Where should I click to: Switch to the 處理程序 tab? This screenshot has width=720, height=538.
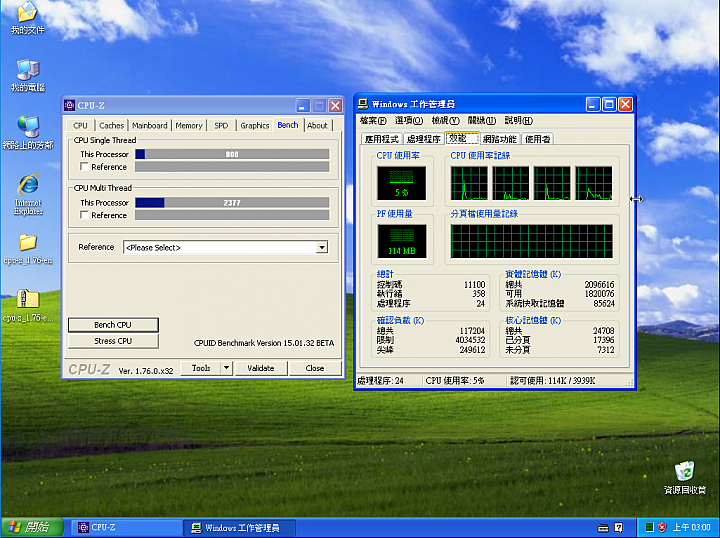click(423, 139)
